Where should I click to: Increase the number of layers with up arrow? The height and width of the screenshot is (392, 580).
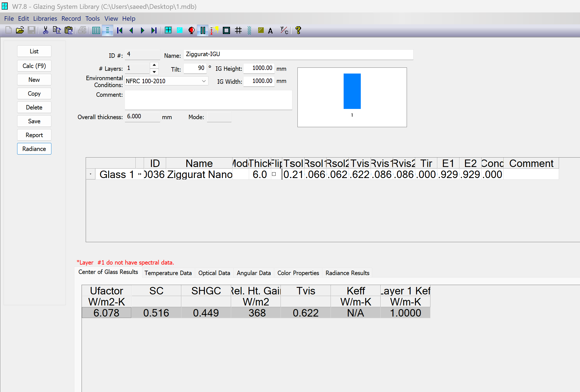(x=154, y=65)
